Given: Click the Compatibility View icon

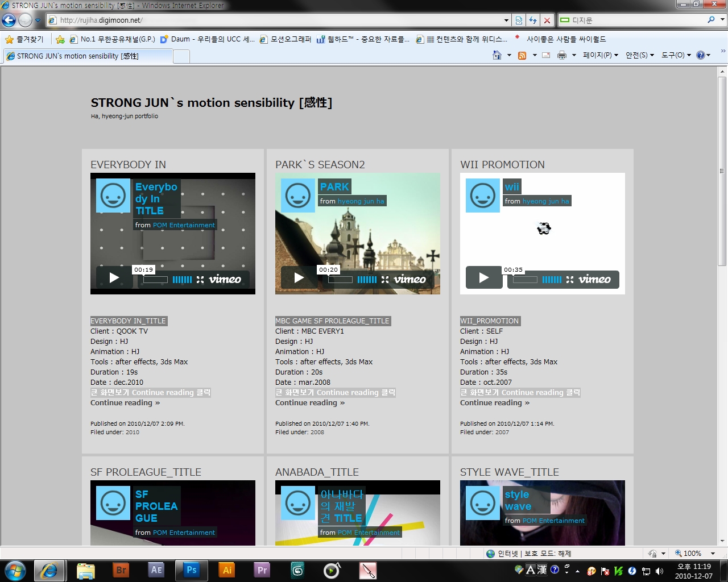Looking at the screenshot, I should tap(519, 20).
